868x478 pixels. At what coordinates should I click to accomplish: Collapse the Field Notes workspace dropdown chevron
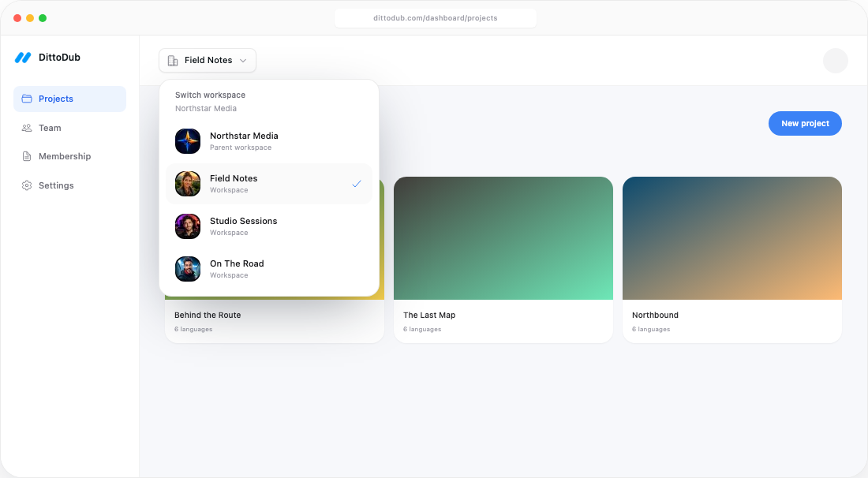point(242,60)
